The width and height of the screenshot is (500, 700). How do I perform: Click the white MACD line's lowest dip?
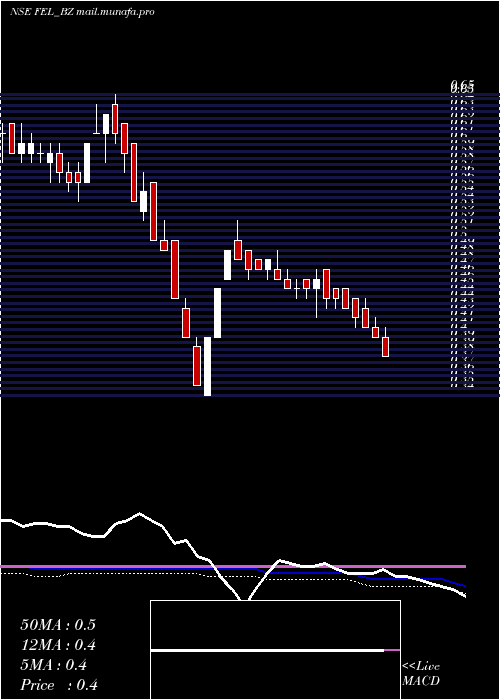click(x=245, y=599)
